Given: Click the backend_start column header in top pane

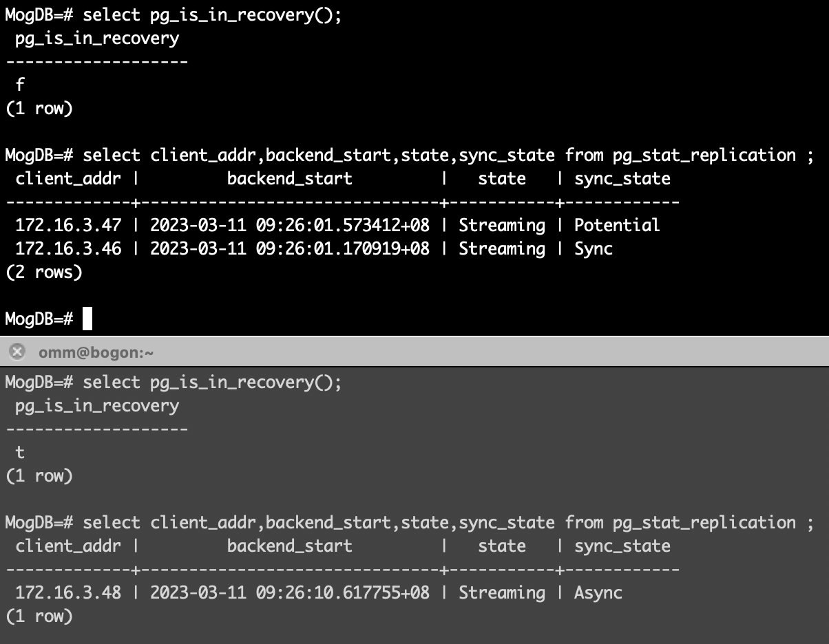Looking at the screenshot, I should pyautogui.click(x=289, y=179).
